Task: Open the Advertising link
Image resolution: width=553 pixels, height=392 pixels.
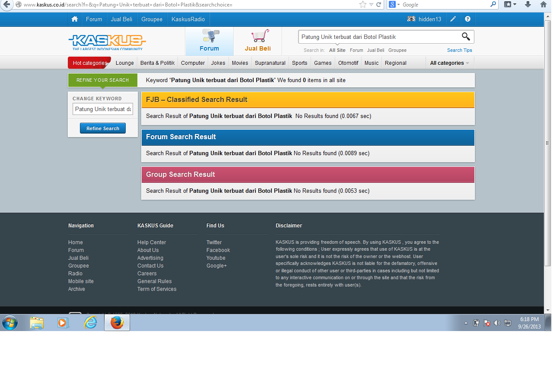Action: pos(150,258)
